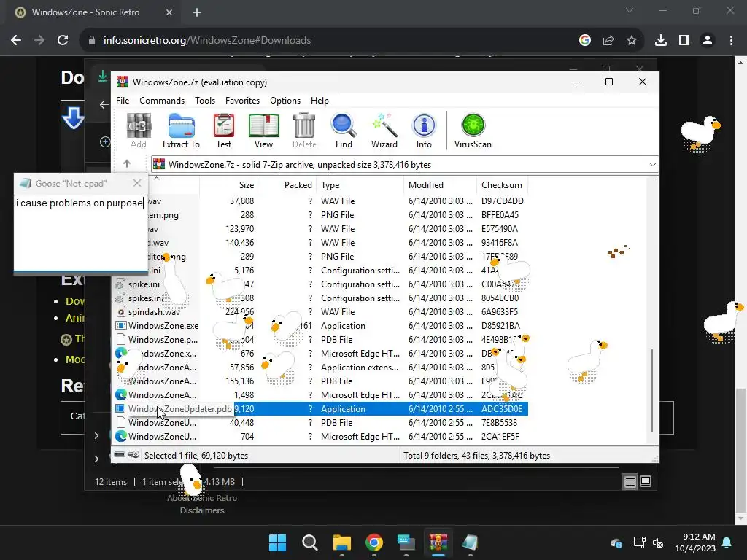Select the spike.ini file row
747x560 pixels.
coord(321,284)
